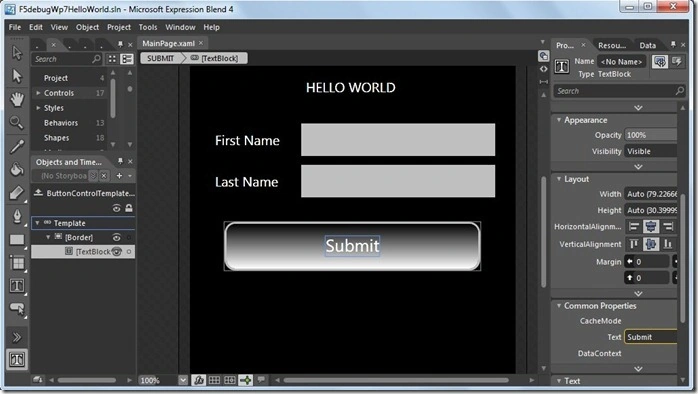Open the zoom percentage dropdown
Viewport: 698px width, 394px height.
(183, 380)
